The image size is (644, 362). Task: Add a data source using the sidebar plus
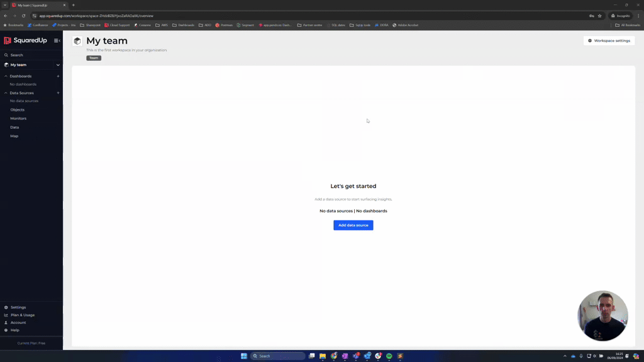pyautogui.click(x=58, y=93)
